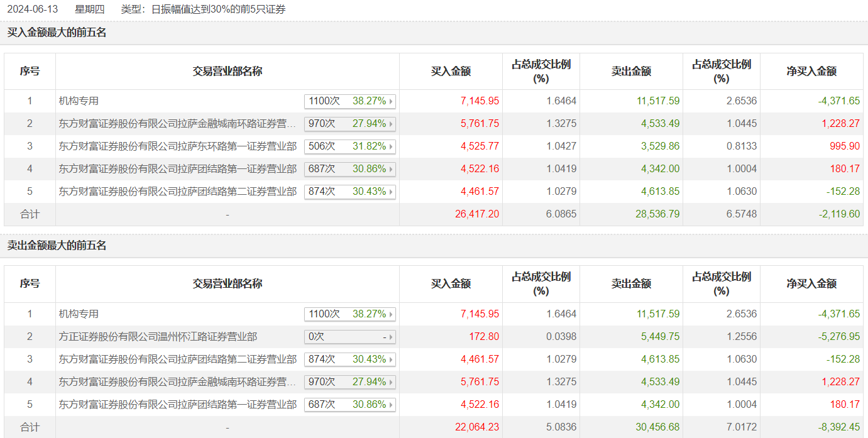
Task: Click the date 2024-06-13
Action: pyautogui.click(x=31, y=9)
